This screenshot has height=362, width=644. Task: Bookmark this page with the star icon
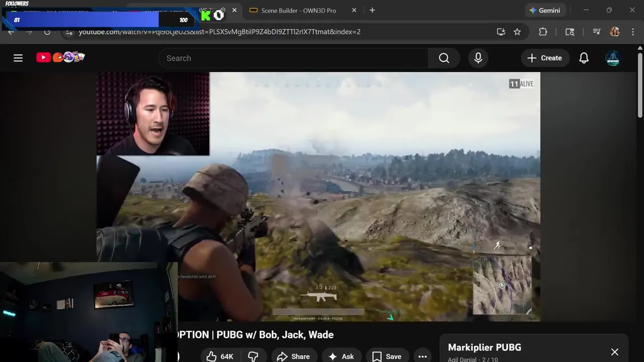tap(517, 32)
